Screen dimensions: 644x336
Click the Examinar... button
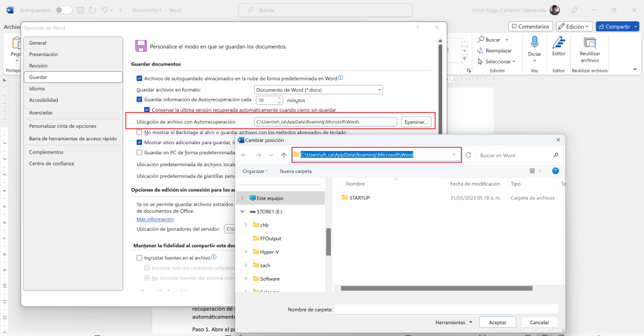point(416,122)
